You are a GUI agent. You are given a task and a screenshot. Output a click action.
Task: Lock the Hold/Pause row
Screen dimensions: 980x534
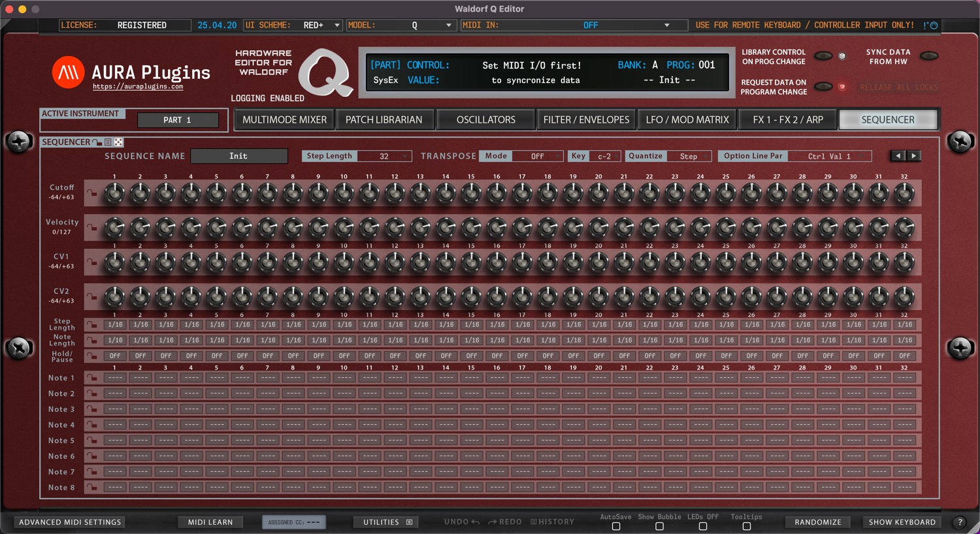point(92,356)
